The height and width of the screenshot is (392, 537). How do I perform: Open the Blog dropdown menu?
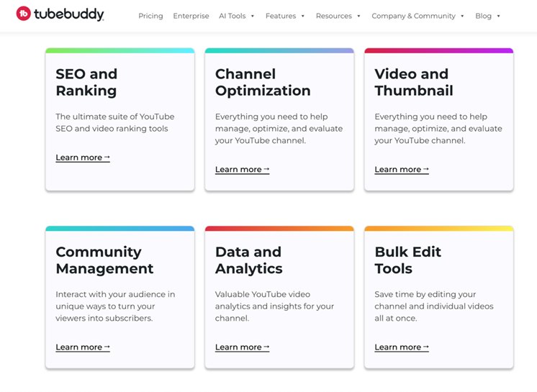pyautogui.click(x=487, y=16)
